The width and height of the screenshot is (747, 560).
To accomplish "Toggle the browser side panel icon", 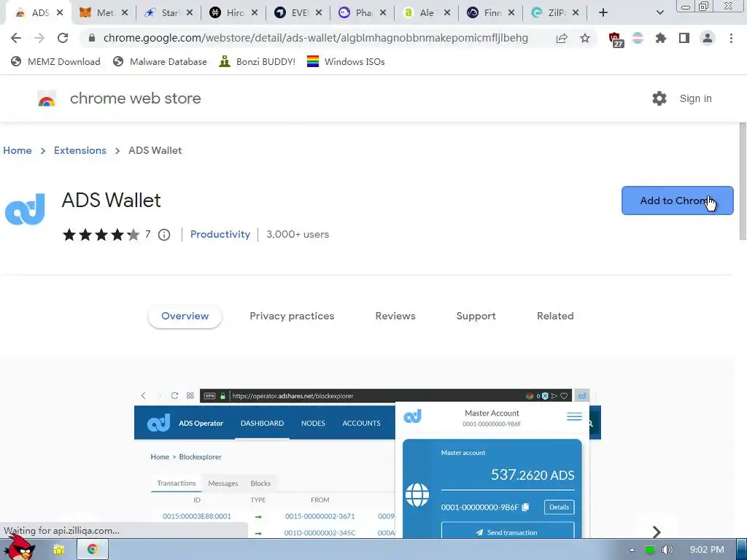I will click(x=684, y=38).
